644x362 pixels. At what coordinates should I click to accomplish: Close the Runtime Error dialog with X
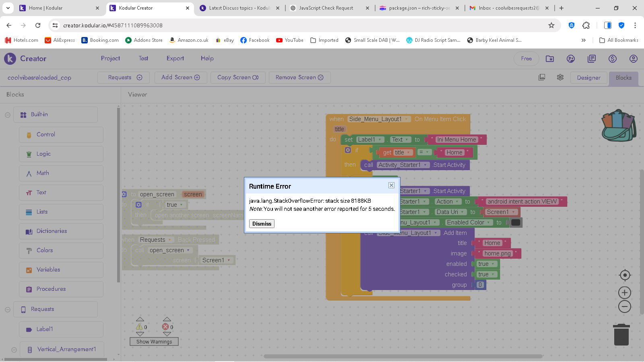pyautogui.click(x=391, y=185)
